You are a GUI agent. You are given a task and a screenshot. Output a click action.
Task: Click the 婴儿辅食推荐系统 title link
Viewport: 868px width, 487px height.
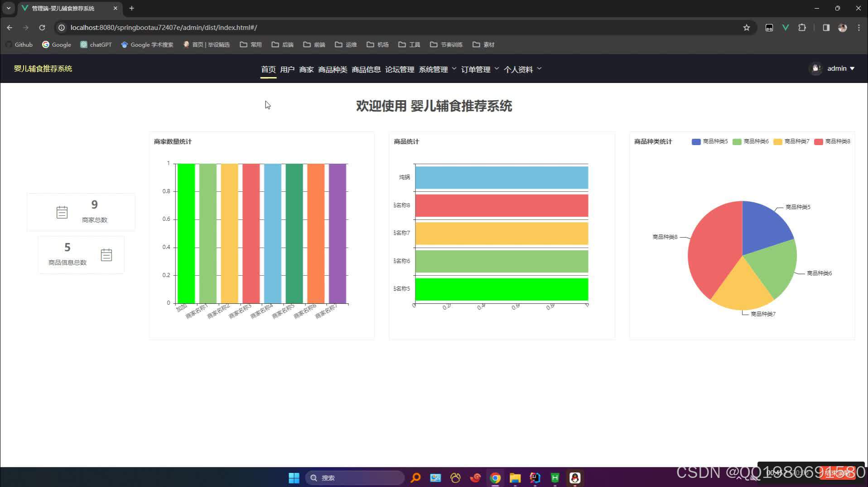[43, 68]
